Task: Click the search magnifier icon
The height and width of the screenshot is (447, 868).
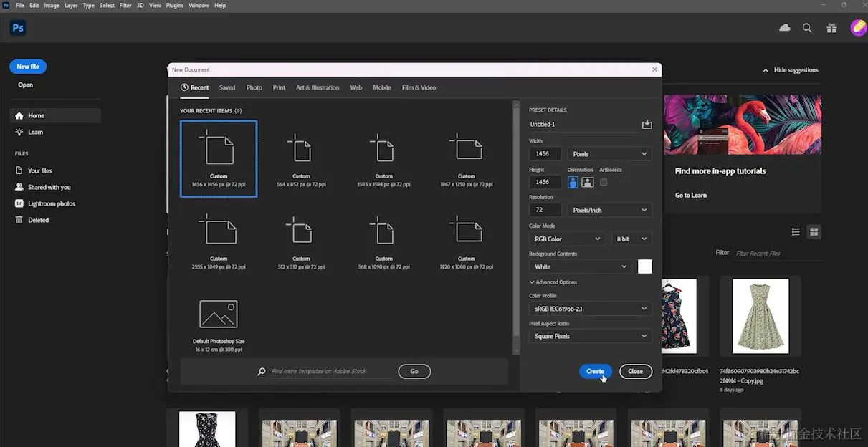Action: coord(807,28)
